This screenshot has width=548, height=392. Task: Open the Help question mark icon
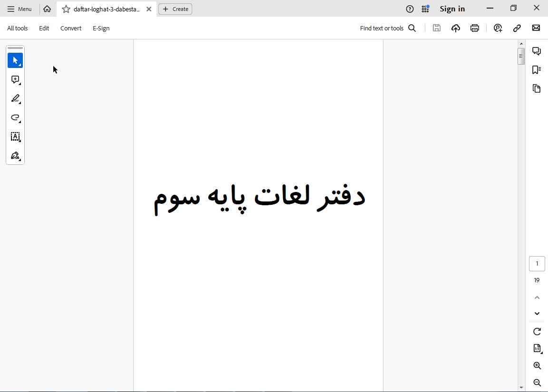[x=410, y=9]
